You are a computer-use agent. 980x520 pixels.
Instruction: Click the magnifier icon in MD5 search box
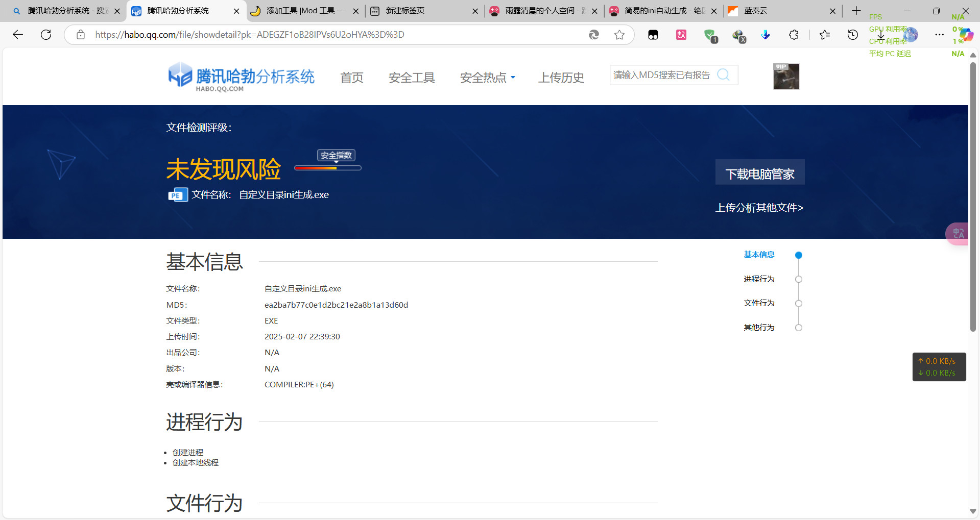(x=723, y=75)
